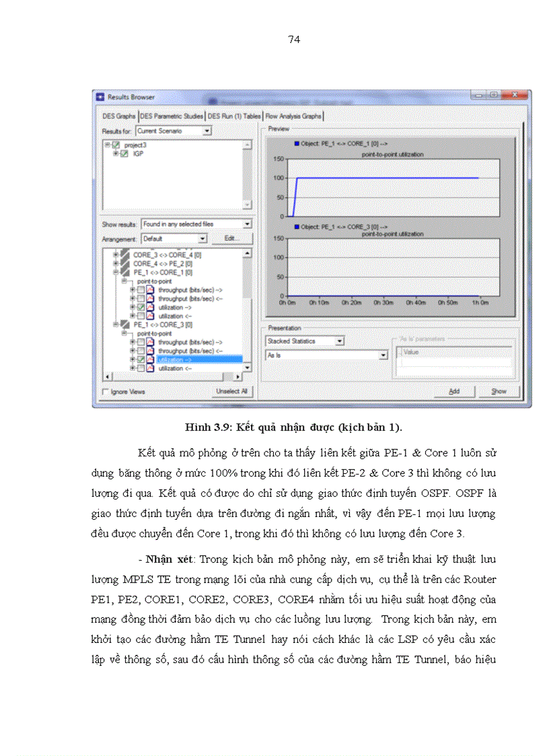Click the graph icon beside "throughput (bits/sec) ->"
This screenshot has height=756, width=549.
click(149, 289)
